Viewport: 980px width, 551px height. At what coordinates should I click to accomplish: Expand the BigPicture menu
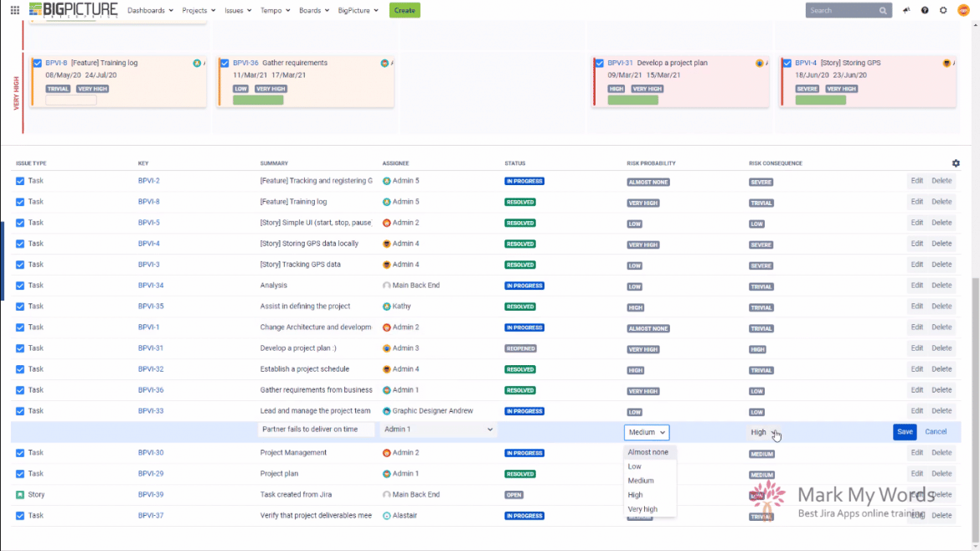tap(358, 11)
